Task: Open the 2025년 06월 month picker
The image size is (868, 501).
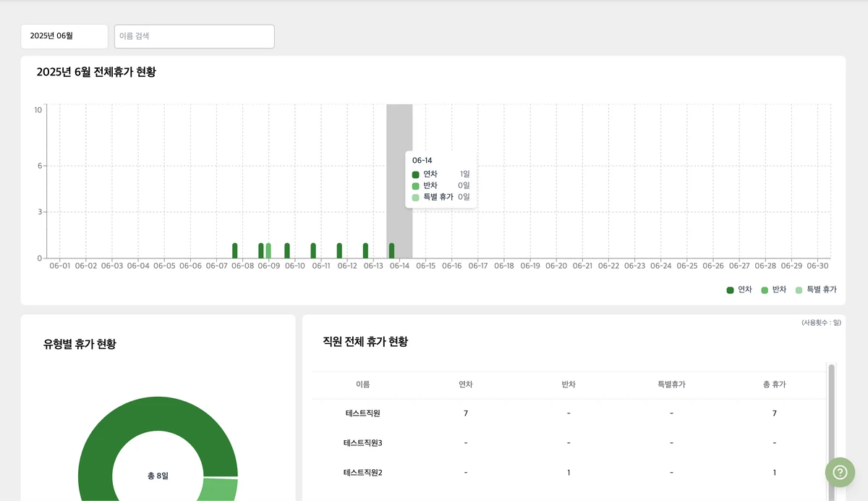Action: [x=64, y=36]
